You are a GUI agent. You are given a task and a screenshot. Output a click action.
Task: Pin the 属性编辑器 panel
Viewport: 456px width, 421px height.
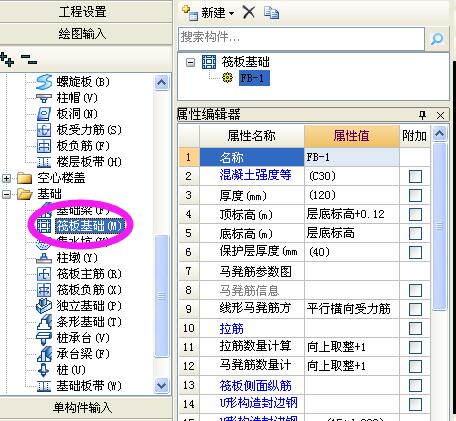coord(422,115)
